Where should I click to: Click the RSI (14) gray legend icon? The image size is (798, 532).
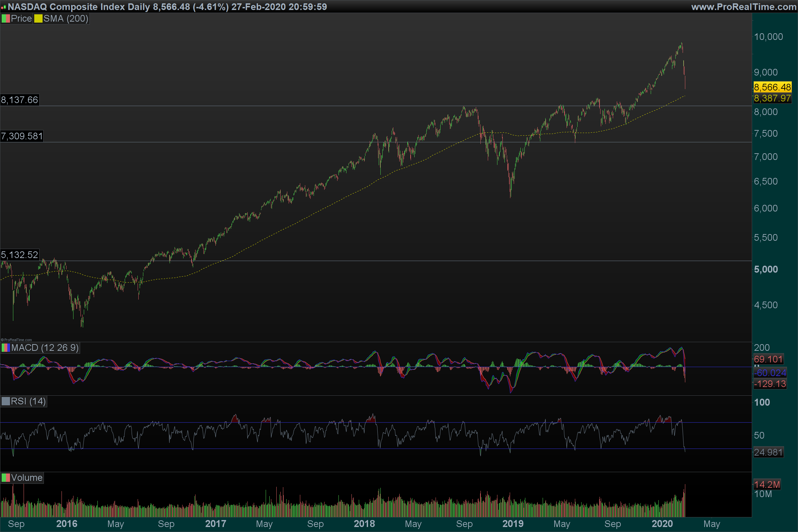(x=5, y=401)
